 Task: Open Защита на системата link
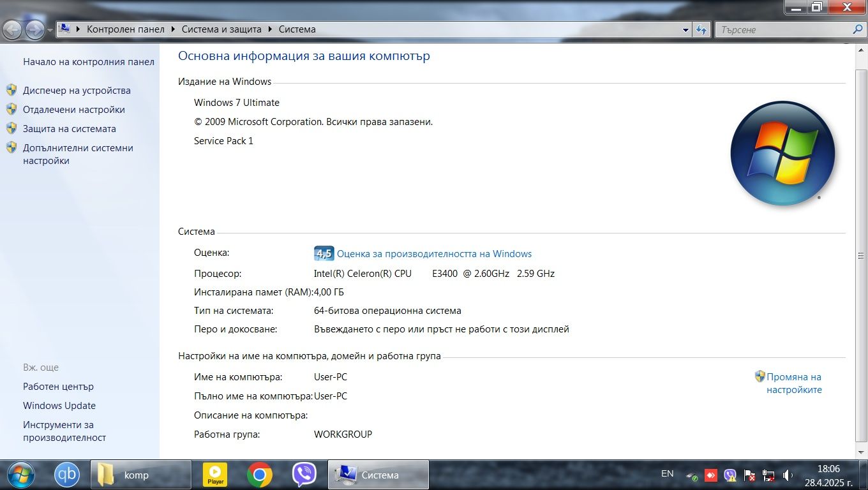click(x=70, y=129)
